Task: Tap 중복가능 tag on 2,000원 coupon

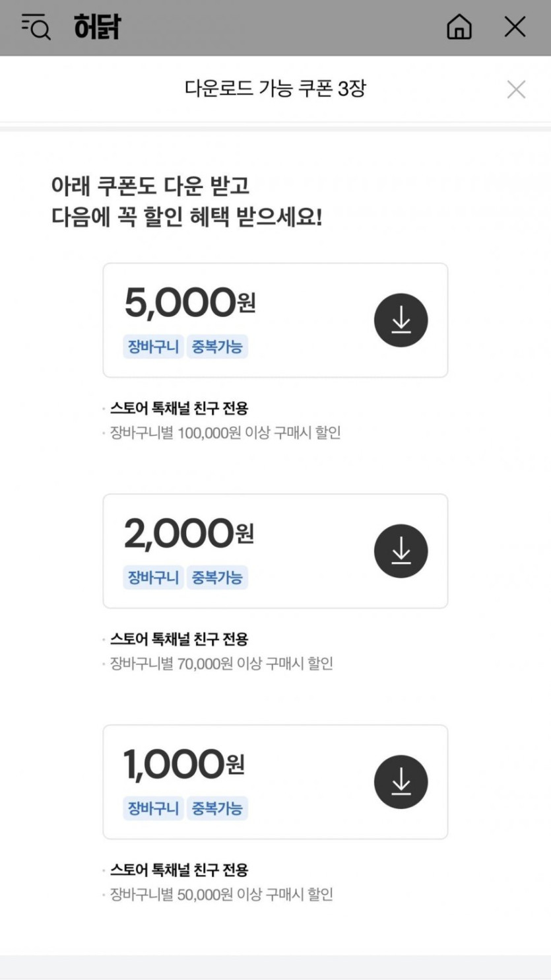Action: 217,578
